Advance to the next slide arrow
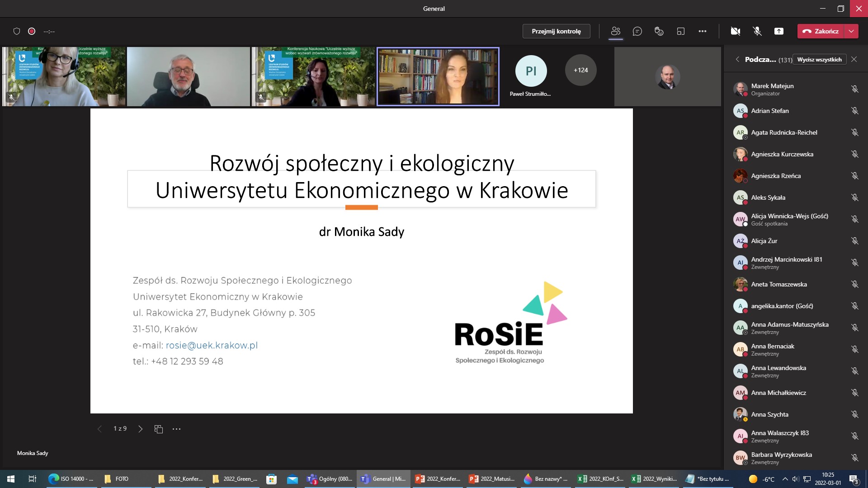 click(x=140, y=428)
